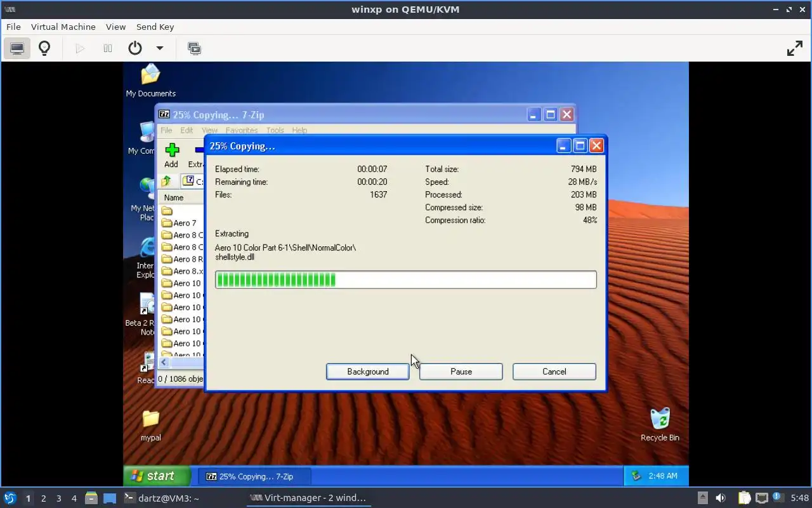Cancel the 7-Zip copying operation

click(x=554, y=371)
